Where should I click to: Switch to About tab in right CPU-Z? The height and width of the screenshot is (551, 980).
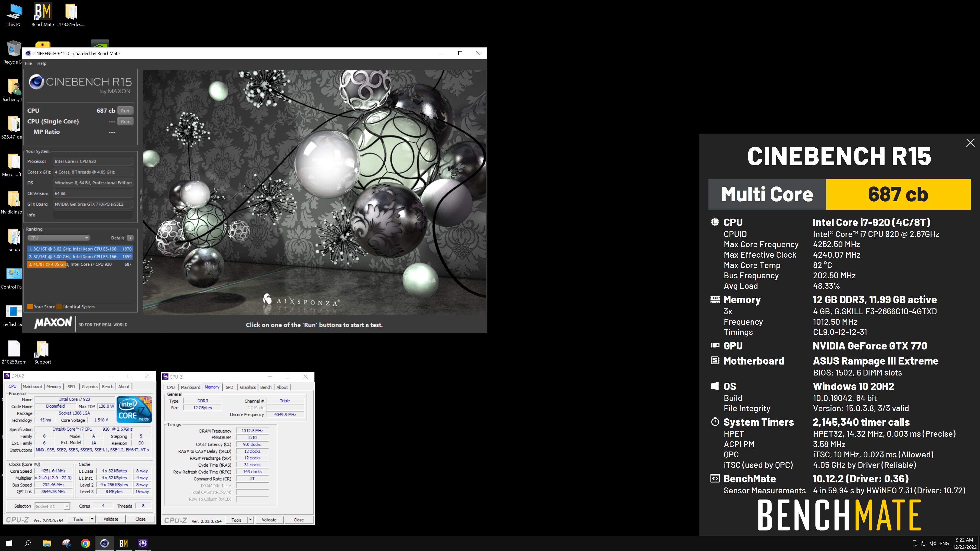(282, 387)
